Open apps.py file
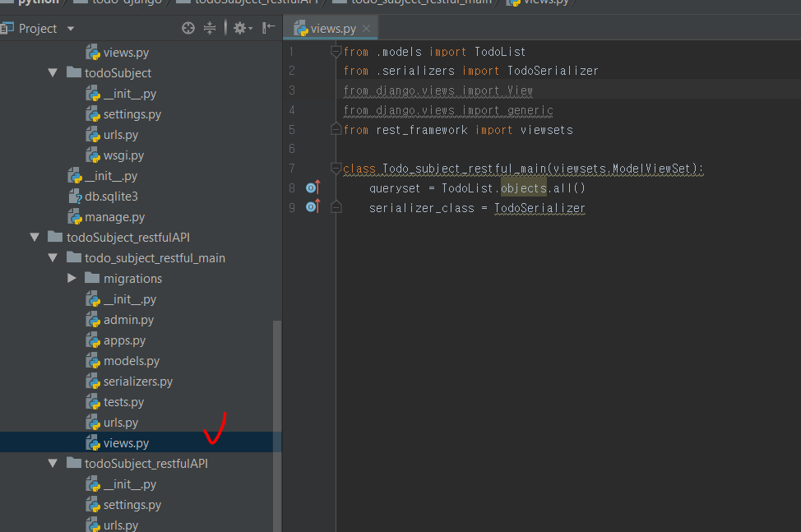This screenshot has height=532, width=801. 125,340
